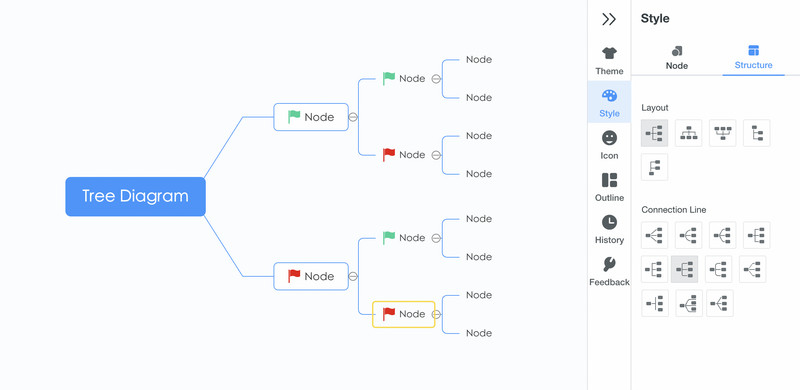800x390 pixels.
Task: Select the Tree Diagram root node
Action: coord(135,197)
